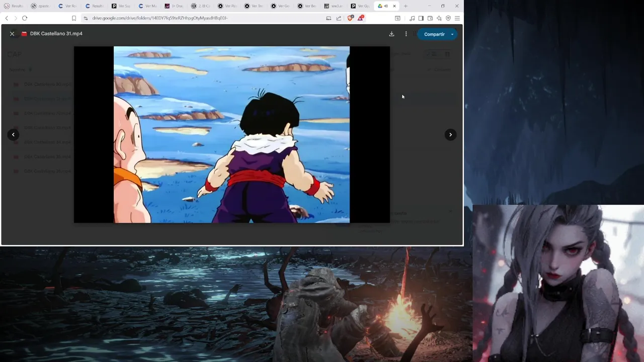644x362 pixels.
Task: Switch to the Ver Pe tab
Action: pos(227,6)
